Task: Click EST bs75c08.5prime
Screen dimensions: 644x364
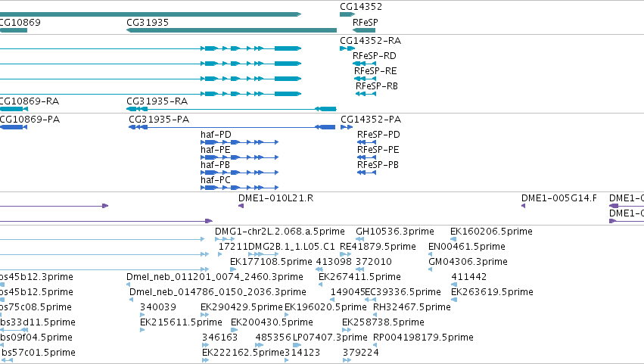Action: (x=36, y=307)
